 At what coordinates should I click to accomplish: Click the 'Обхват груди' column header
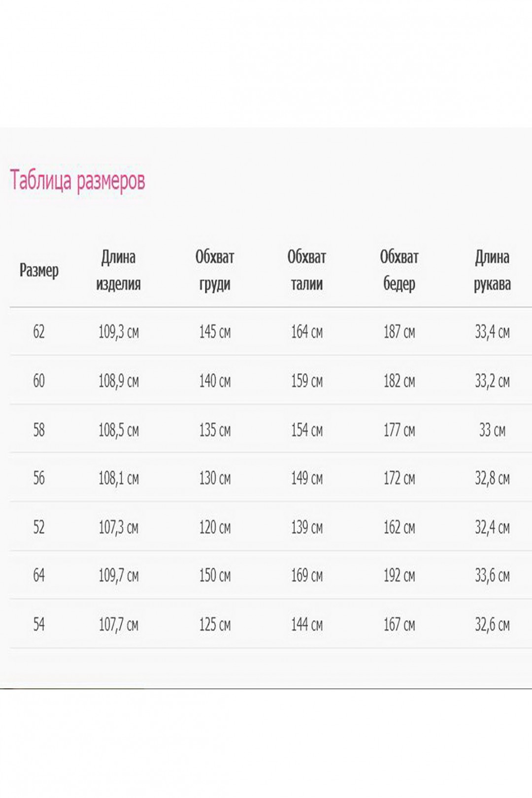click(x=215, y=270)
